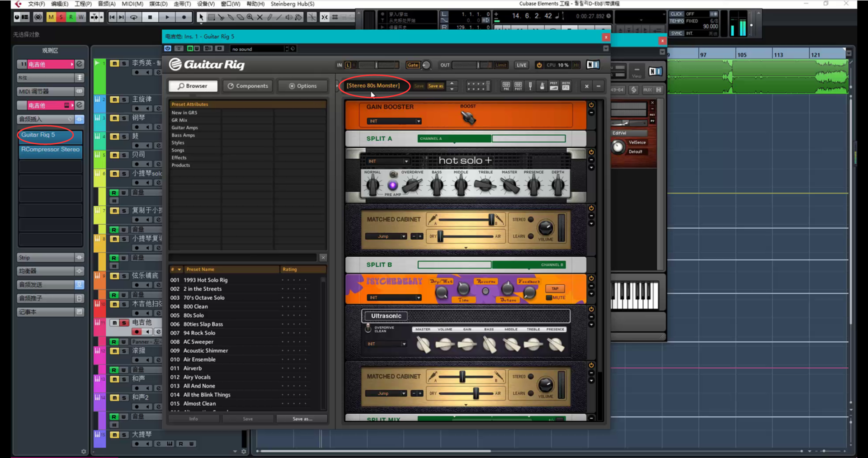
Task: Toggle the Gain Booster power button
Action: click(591, 105)
